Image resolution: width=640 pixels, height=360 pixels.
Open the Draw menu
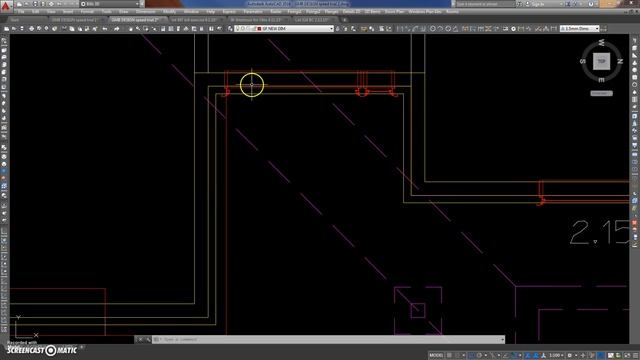point(124,12)
